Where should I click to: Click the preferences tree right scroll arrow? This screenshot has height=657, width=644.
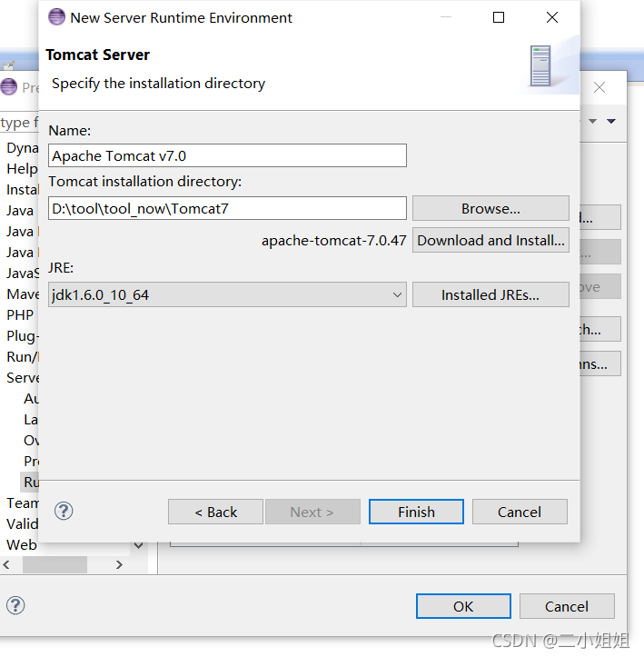point(119,564)
